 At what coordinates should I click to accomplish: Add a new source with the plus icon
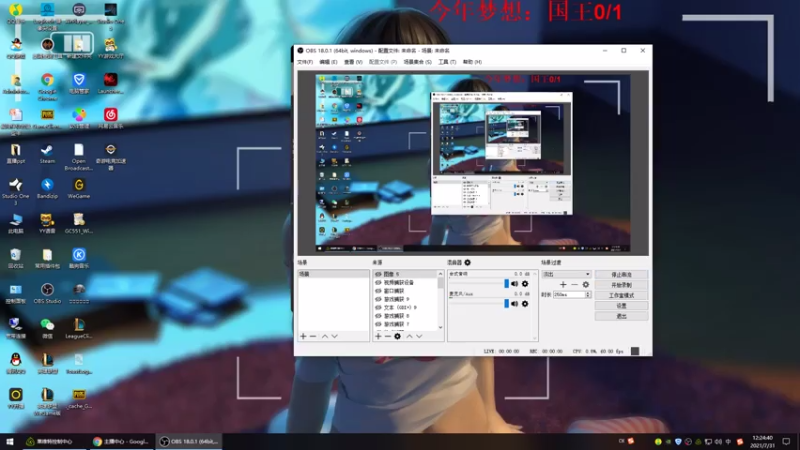tap(378, 336)
